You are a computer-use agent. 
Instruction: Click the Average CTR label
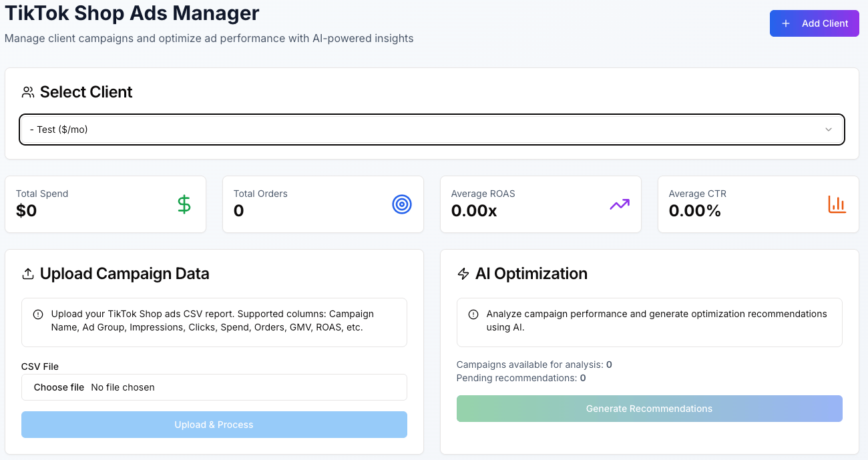click(x=698, y=194)
